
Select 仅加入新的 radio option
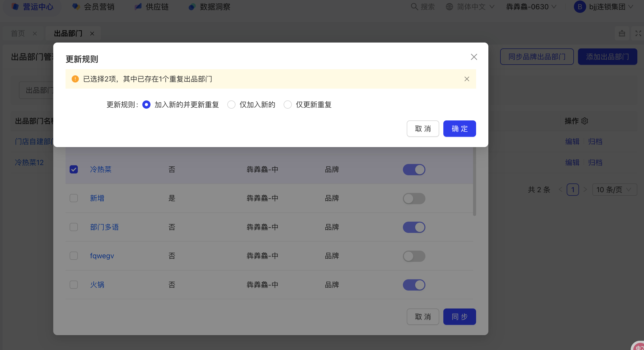[231, 105]
